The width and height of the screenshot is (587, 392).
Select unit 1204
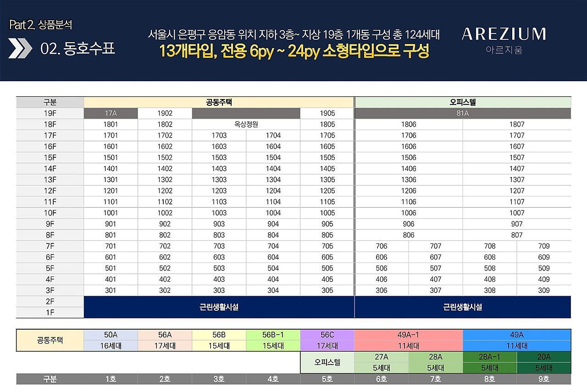273,191
